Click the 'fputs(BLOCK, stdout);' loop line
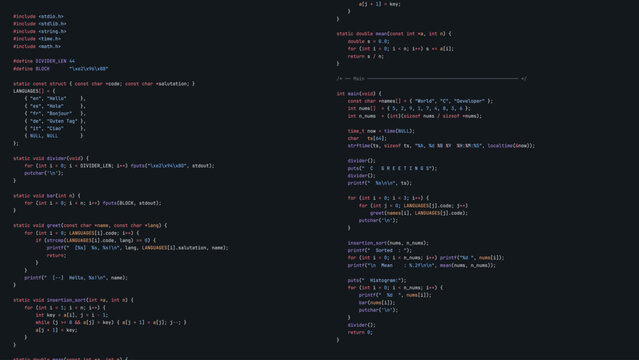The width and height of the screenshot is (639, 360). [x=93, y=203]
